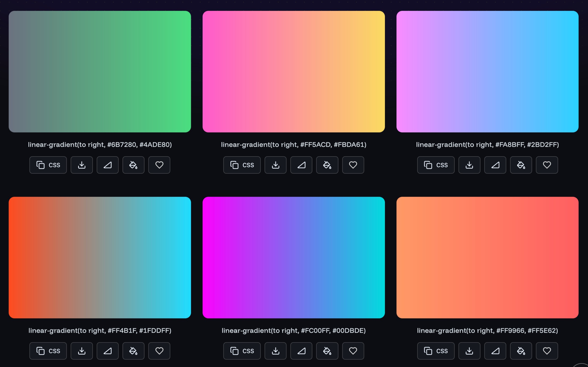The height and width of the screenshot is (367, 588).
Task: Click the paint bucket icon on the #6B7280 card
Action: tap(133, 165)
